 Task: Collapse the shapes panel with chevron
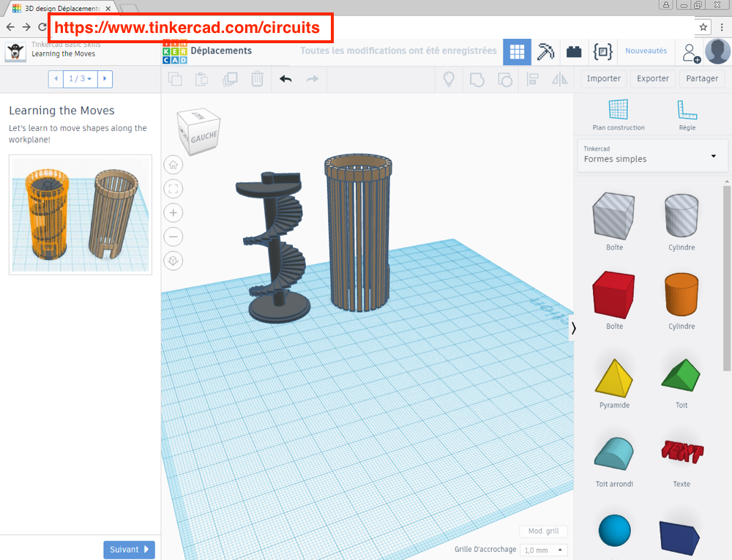pos(573,329)
